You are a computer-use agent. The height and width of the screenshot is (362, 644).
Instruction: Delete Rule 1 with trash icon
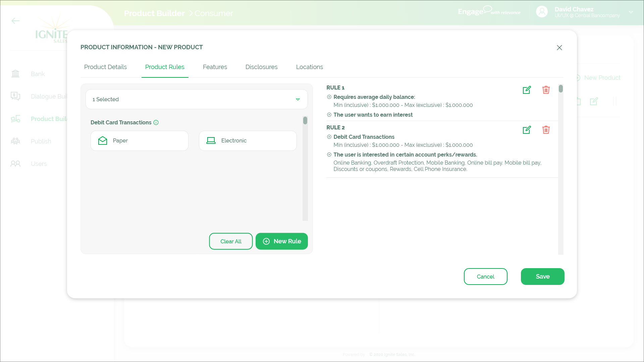coord(546,90)
